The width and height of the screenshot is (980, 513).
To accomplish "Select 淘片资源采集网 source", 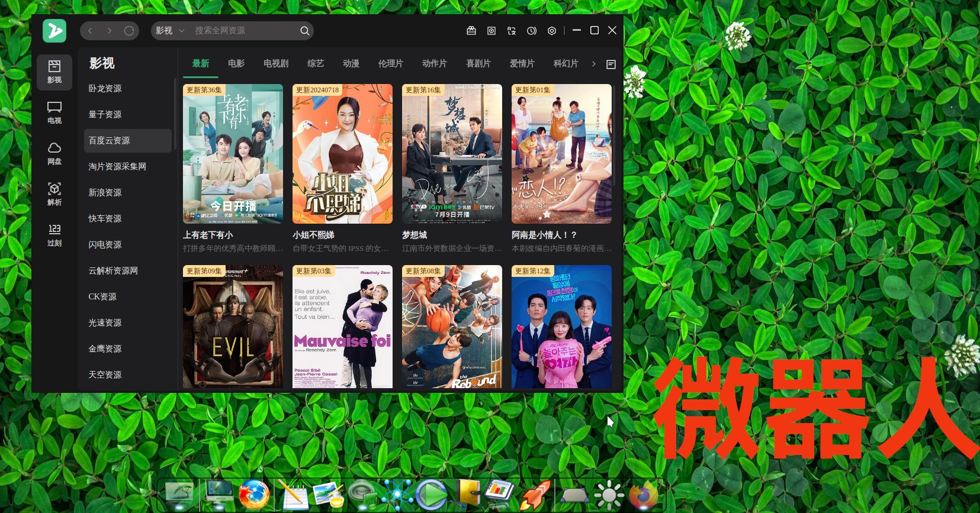I will (128, 167).
